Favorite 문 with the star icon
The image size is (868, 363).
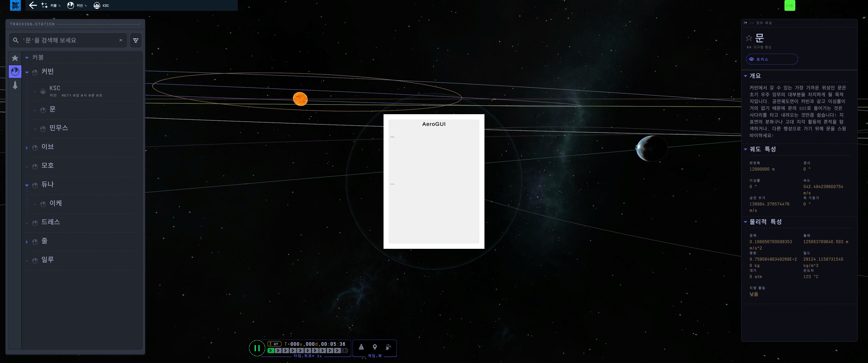749,38
